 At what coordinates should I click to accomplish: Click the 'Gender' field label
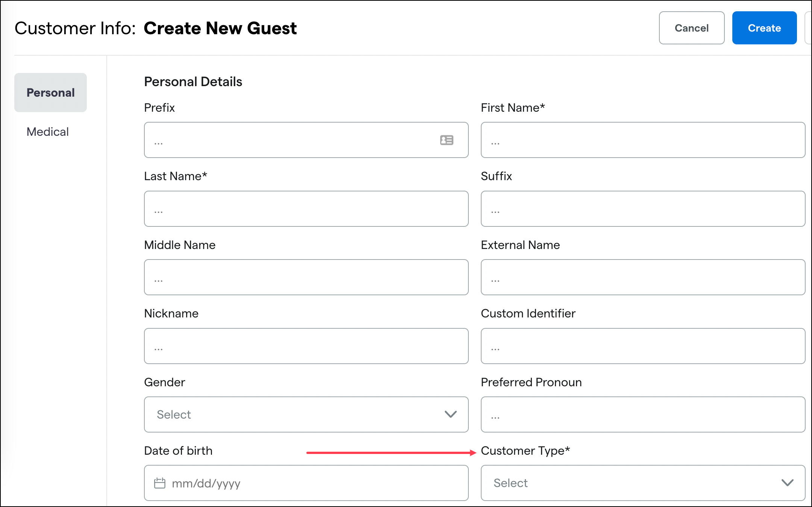[x=165, y=382]
